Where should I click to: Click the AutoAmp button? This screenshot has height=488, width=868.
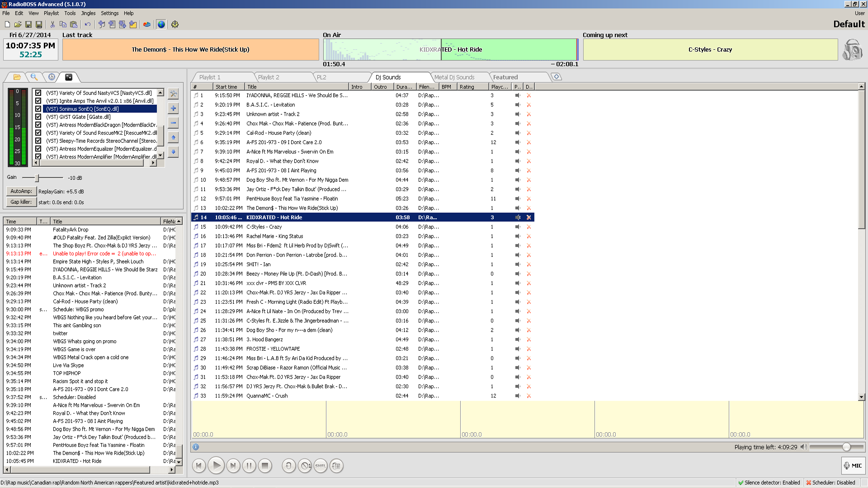coord(21,191)
